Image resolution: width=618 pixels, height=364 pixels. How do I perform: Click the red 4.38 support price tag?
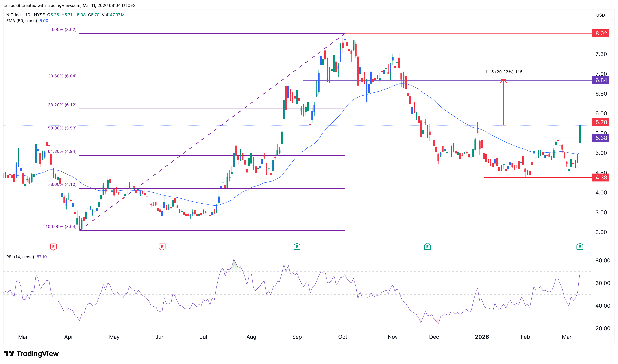pos(601,178)
